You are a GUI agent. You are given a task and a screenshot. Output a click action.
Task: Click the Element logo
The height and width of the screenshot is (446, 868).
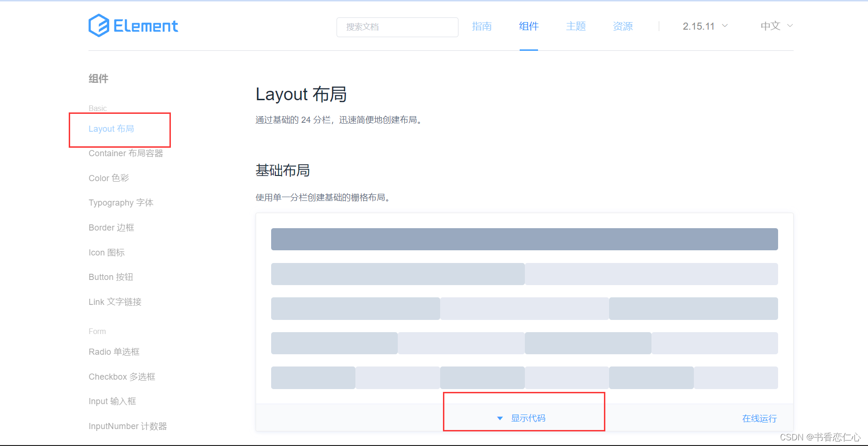coord(133,26)
